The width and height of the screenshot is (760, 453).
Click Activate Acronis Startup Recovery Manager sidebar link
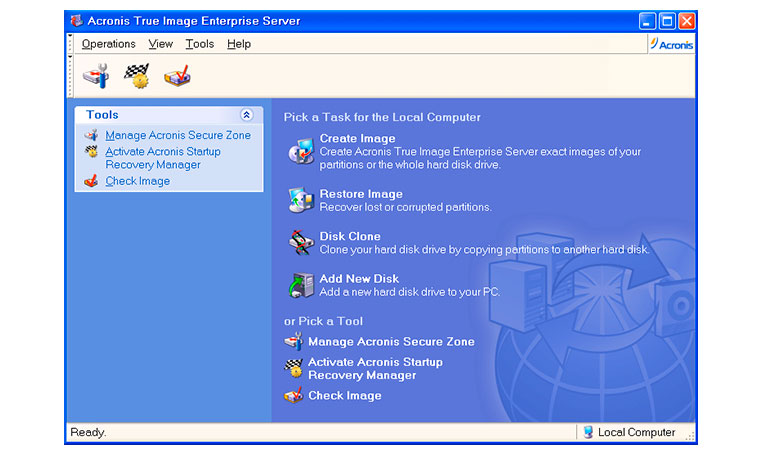click(x=163, y=158)
